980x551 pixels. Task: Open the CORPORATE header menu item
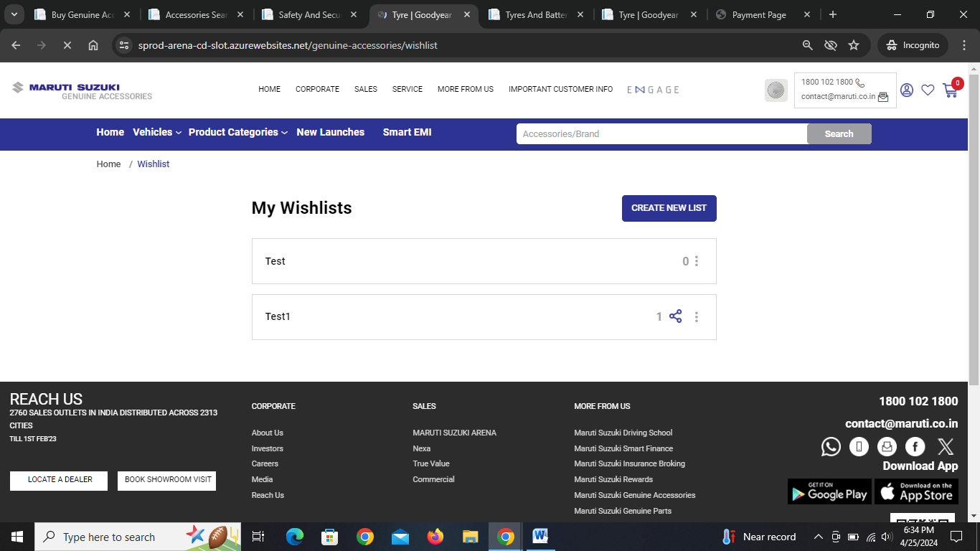(x=317, y=90)
